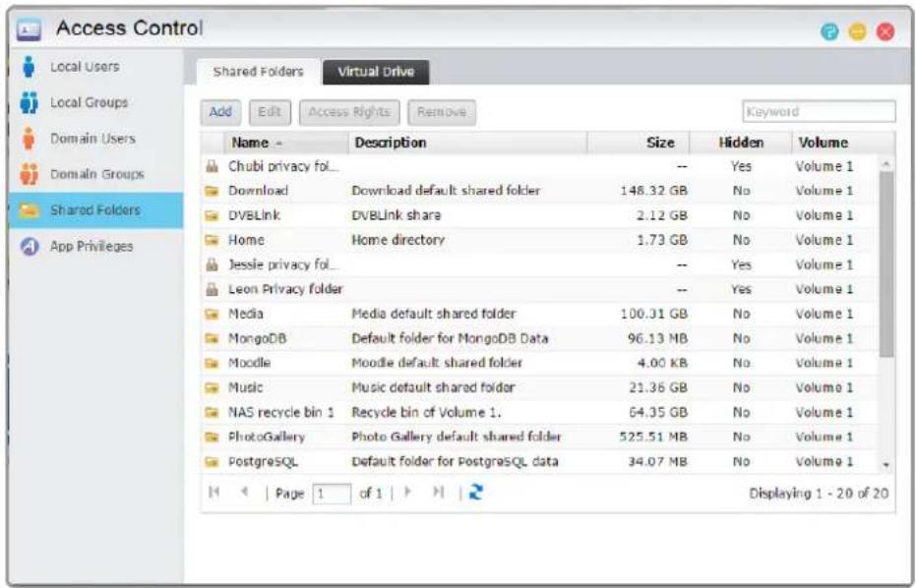Switch to the Shared Folders tab
This screenshot has width=916, height=588.
click(258, 72)
